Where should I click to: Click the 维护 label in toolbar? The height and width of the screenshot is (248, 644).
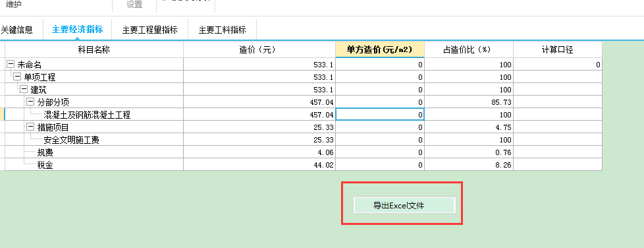tap(14, 4)
